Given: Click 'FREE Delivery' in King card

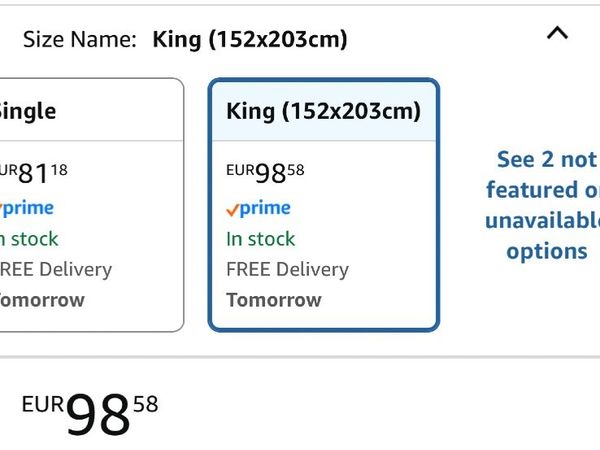Looking at the screenshot, I should coord(287,269).
